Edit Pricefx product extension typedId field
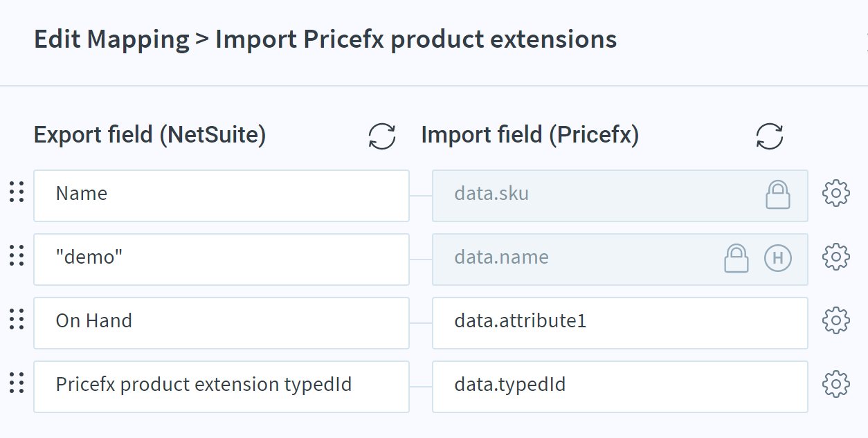Viewport: 868px width, 438px height. pos(221,387)
